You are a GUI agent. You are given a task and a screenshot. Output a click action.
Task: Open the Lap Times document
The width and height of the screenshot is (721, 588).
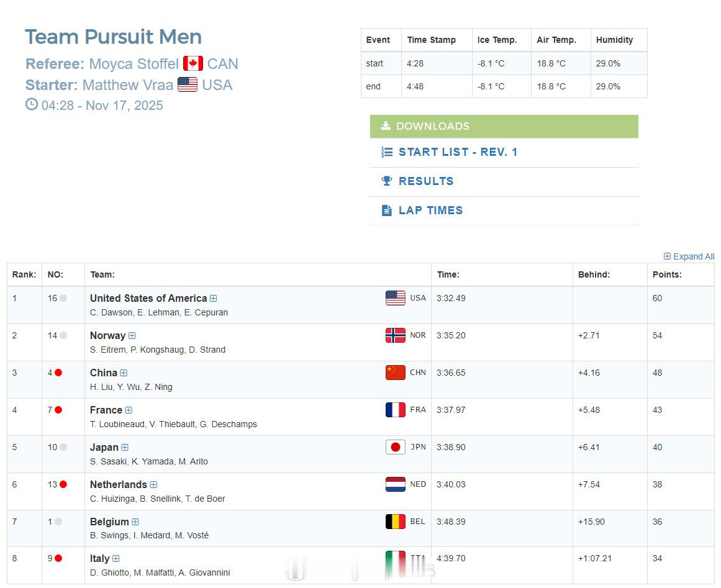pyautogui.click(x=430, y=210)
